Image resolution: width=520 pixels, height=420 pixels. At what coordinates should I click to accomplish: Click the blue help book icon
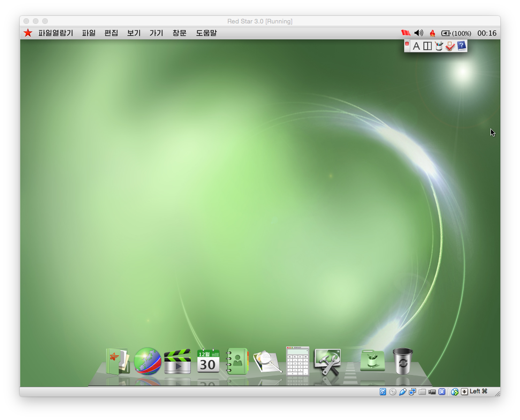tap(461, 45)
